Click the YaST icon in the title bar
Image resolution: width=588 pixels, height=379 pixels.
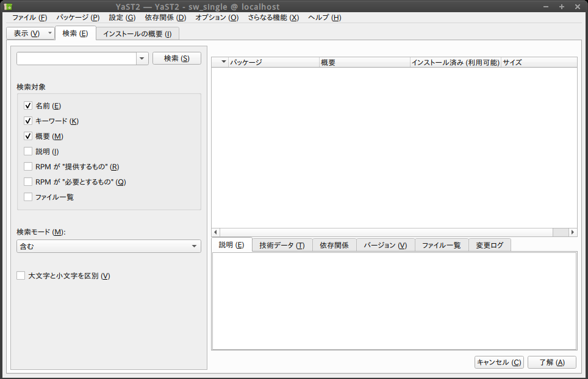pos(9,7)
